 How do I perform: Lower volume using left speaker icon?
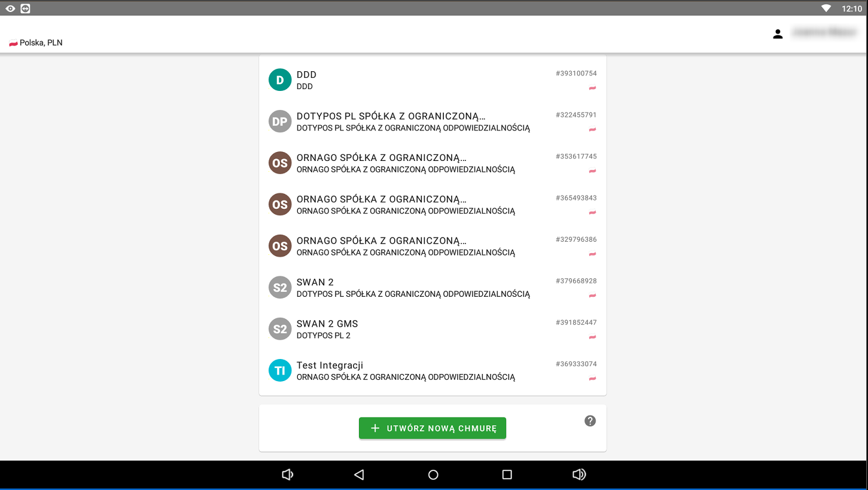288,474
